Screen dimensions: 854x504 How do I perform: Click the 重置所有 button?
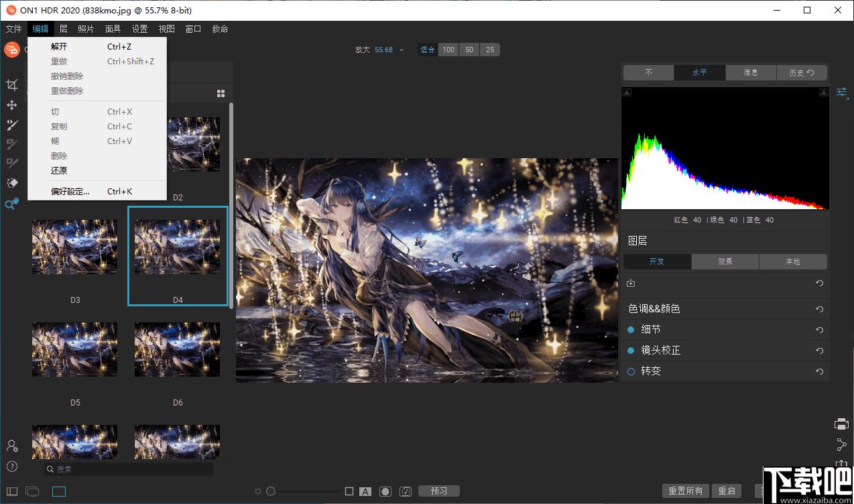pyautogui.click(x=686, y=491)
